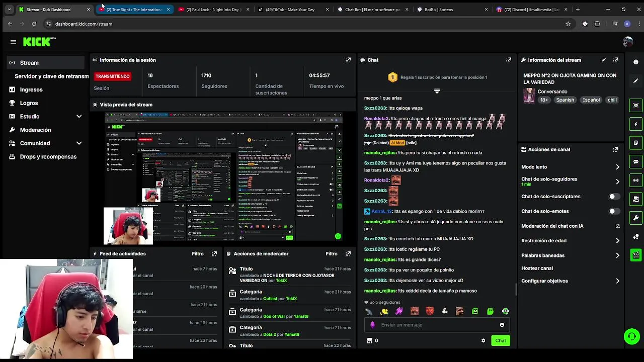Screen dimensions: 644x362
Task: Open Palabras baneadas settings
Action: (x=571, y=255)
